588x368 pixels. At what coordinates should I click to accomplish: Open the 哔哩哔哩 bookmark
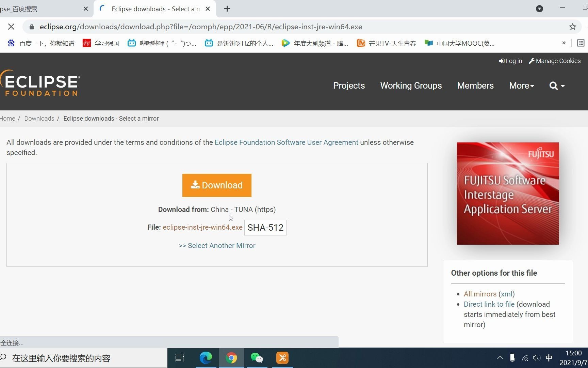(162, 43)
